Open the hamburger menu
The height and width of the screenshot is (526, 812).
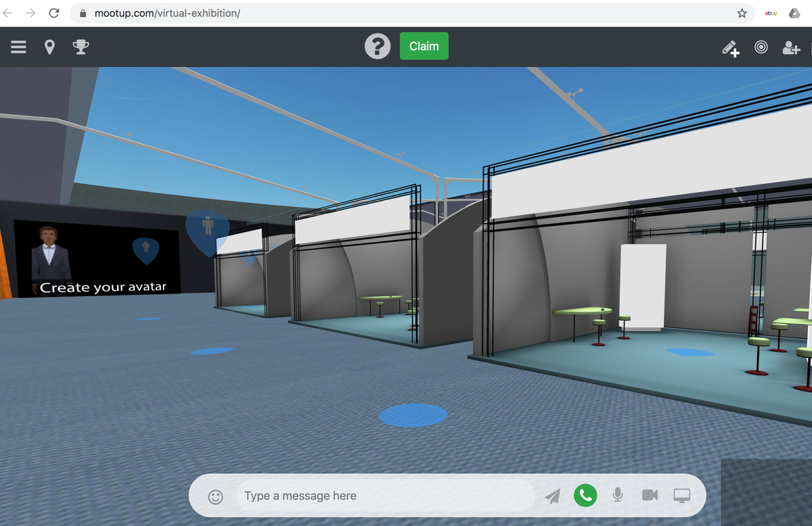pyautogui.click(x=18, y=47)
